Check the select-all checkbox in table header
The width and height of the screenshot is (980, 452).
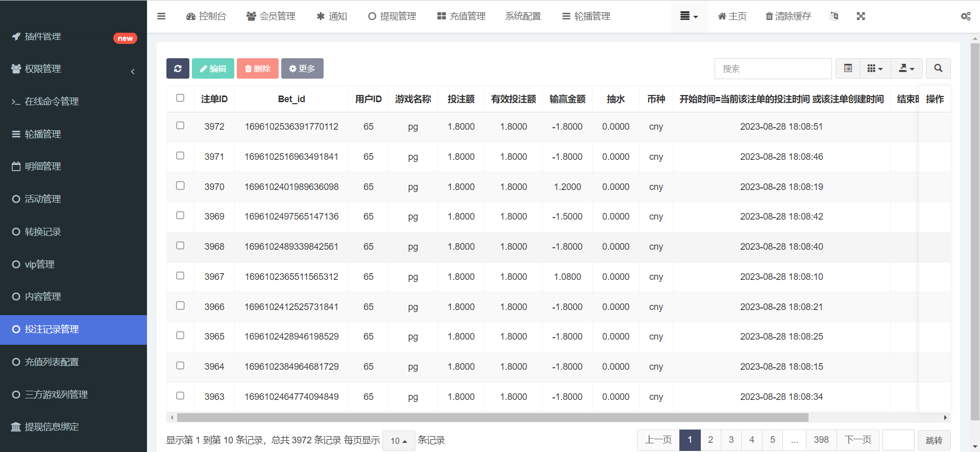(180, 98)
